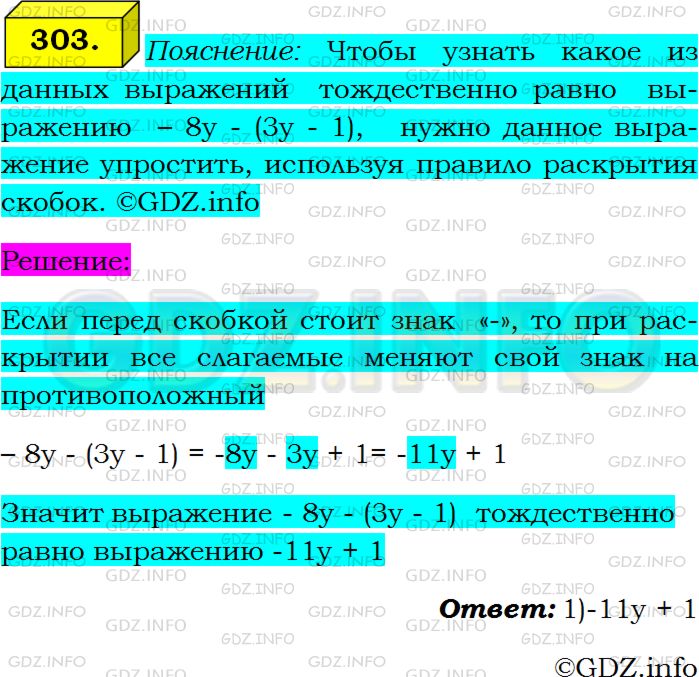The image size is (699, 677).
Task: Click the word 'тождественно' in the explanation
Action: (418, 90)
